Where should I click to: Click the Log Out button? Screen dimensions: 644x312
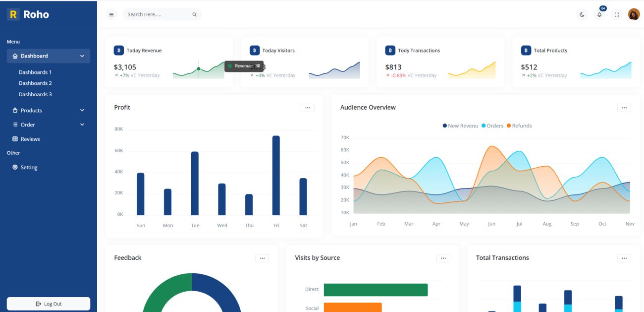tap(48, 304)
